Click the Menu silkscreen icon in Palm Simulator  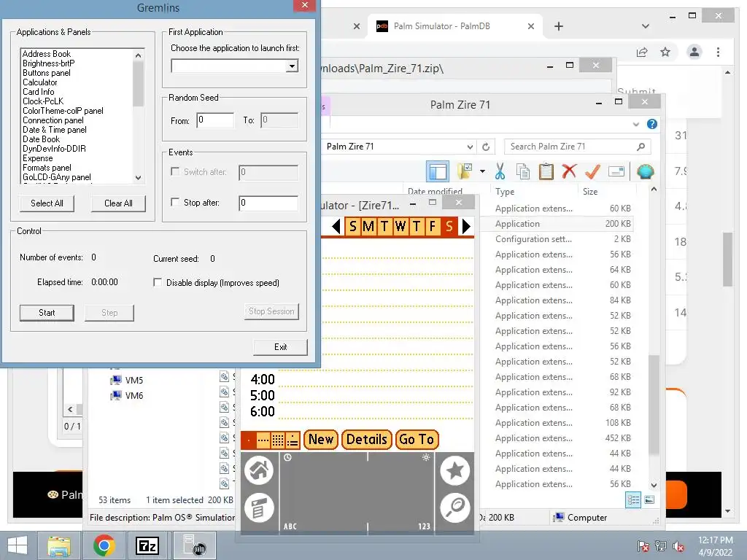tap(259, 508)
